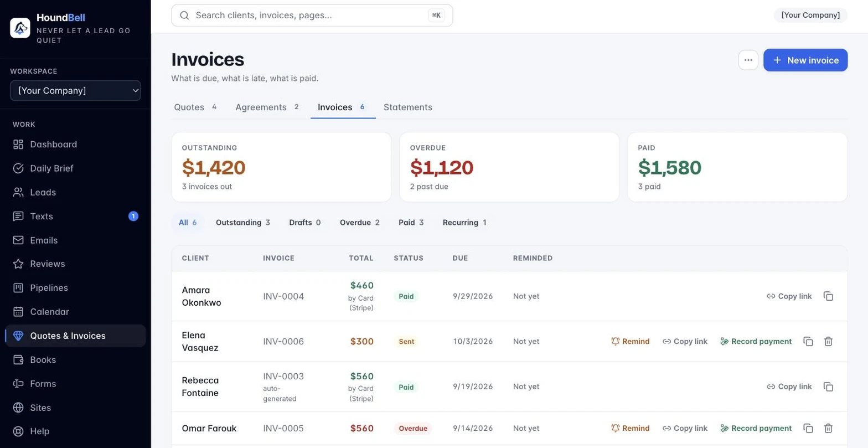Record payment for Omar Farouk's invoice
The width and height of the screenshot is (868, 448).
coord(756,428)
